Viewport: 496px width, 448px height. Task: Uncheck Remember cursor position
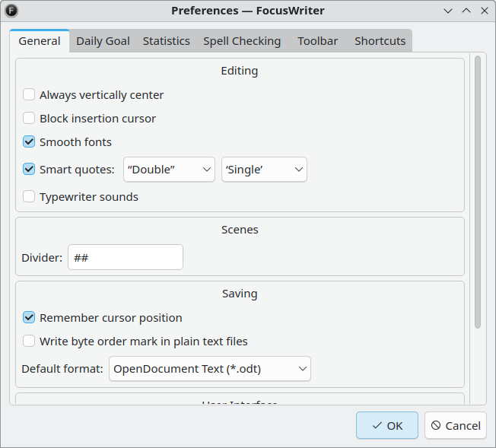(x=29, y=317)
